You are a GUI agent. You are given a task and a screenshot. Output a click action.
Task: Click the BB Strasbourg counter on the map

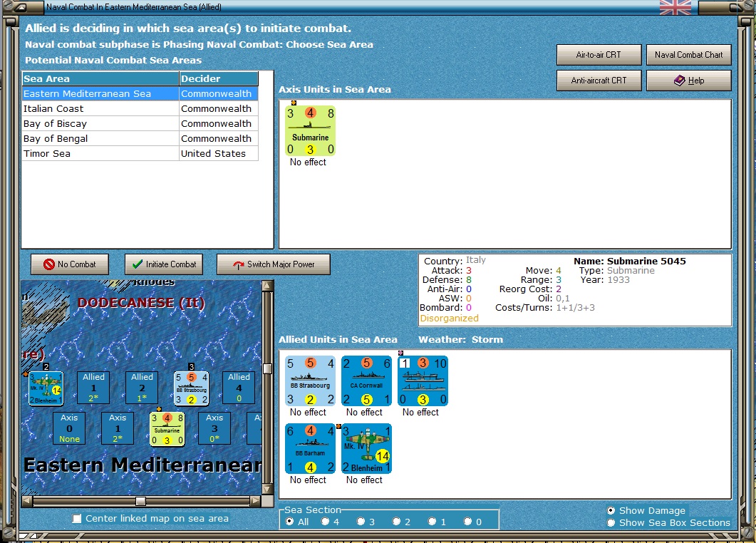(x=192, y=388)
